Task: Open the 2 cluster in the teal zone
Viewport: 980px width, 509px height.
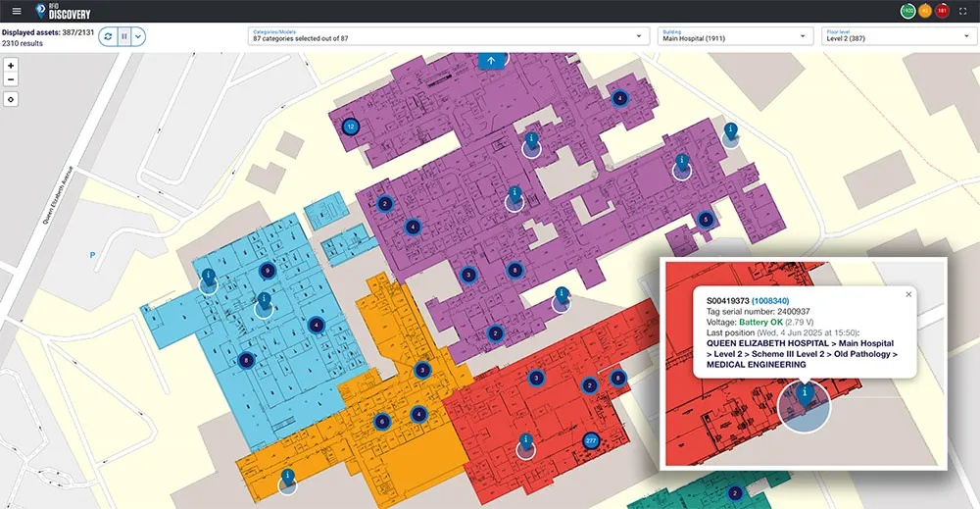Action: (735, 493)
